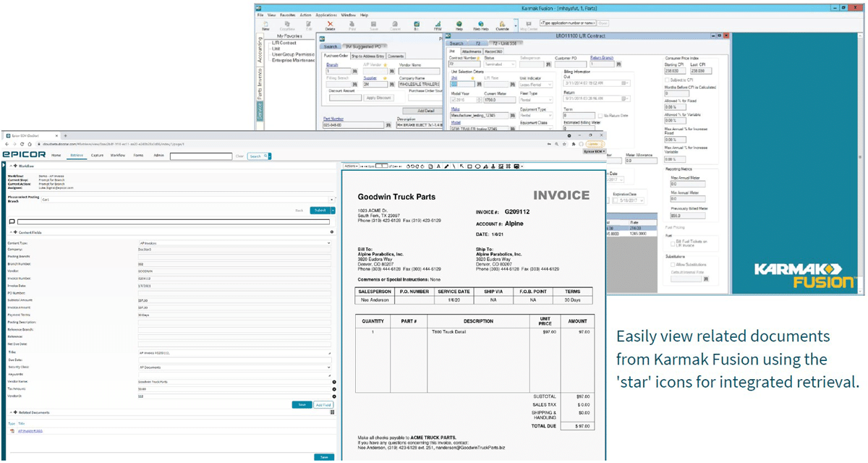Click the comment bubble icon in Epicor workflow
868x463 pixels.
click(x=12, y=221)
